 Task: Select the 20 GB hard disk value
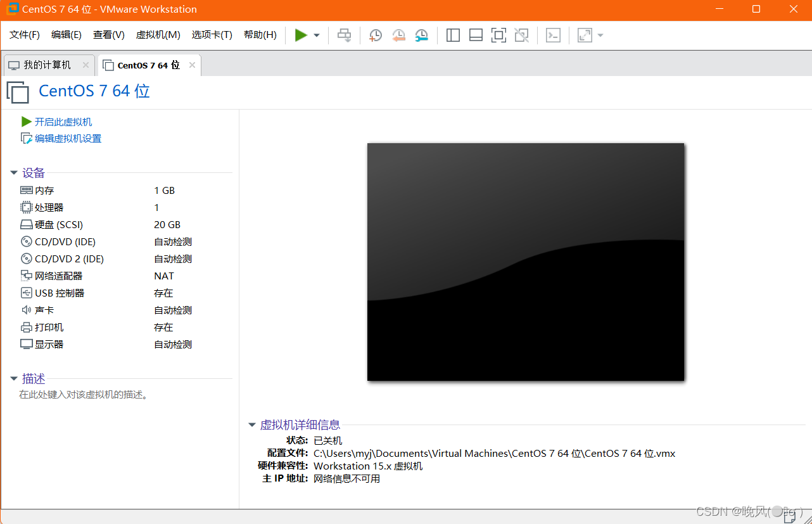(x=167, y=224)
